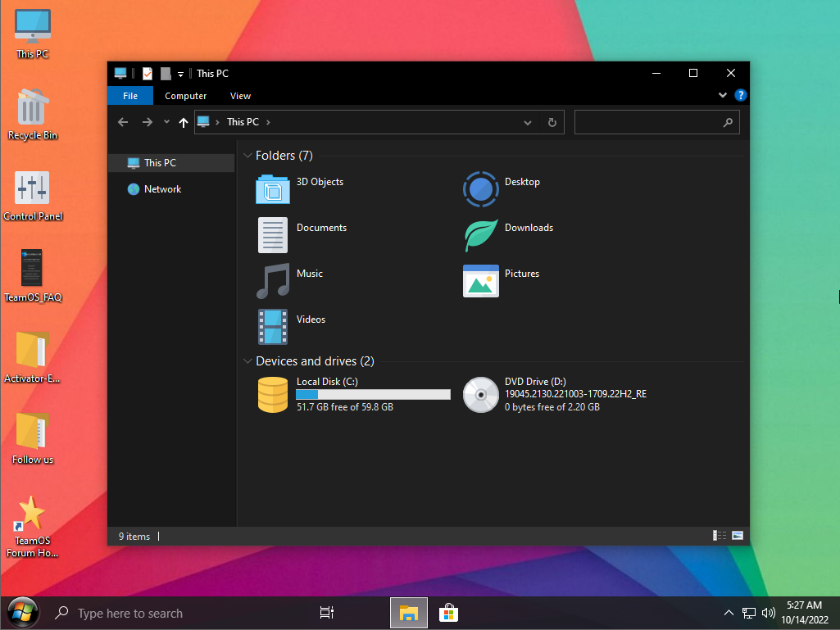The height and width of the screenshot is (630, 840).
Task: Open the Computer ribbon tab
Action: (185, 96)
